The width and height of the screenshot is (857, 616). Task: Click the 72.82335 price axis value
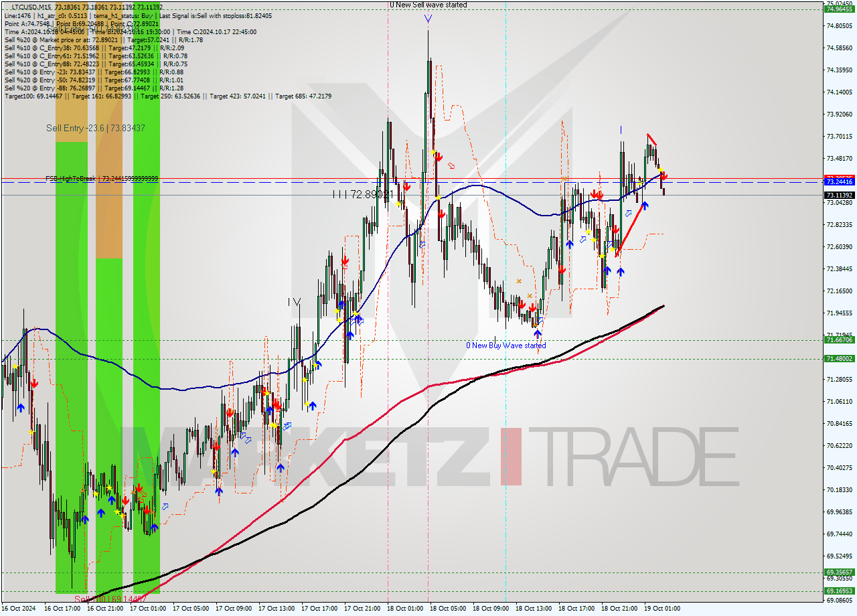[x=839, y=224]
